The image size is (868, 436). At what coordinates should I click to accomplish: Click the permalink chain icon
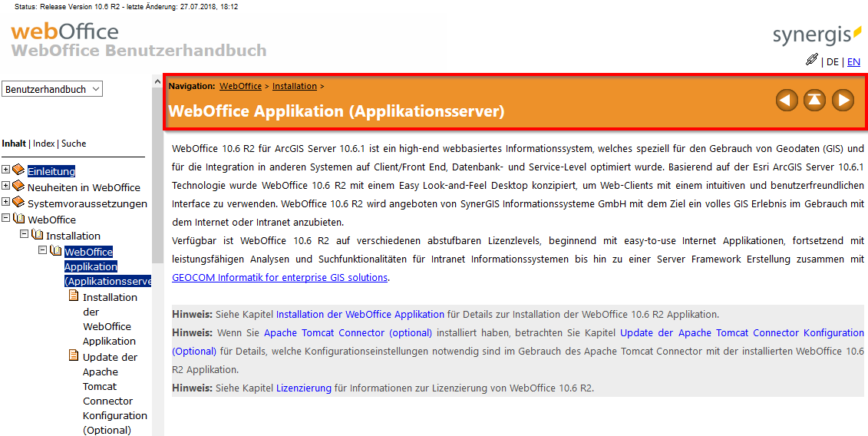pyautogui.click(x=812, y=60)
